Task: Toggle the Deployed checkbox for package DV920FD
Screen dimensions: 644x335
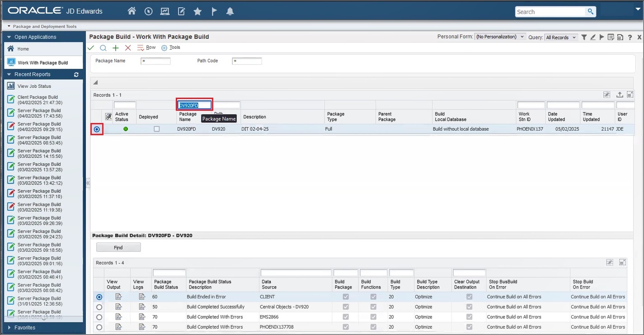Action: (157, 129)
